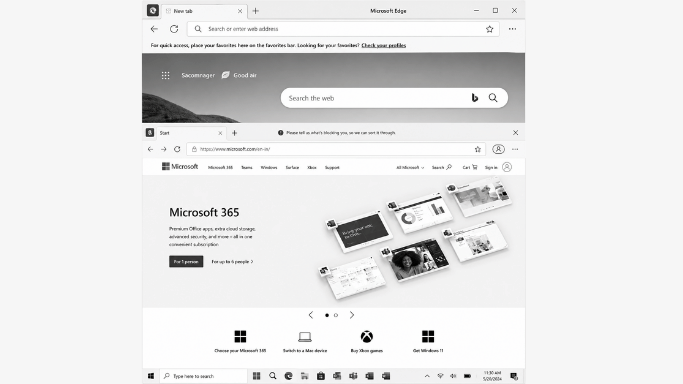Select second carousel dot indicator
This screenshot has height=384, width=683.
point(336,315)
